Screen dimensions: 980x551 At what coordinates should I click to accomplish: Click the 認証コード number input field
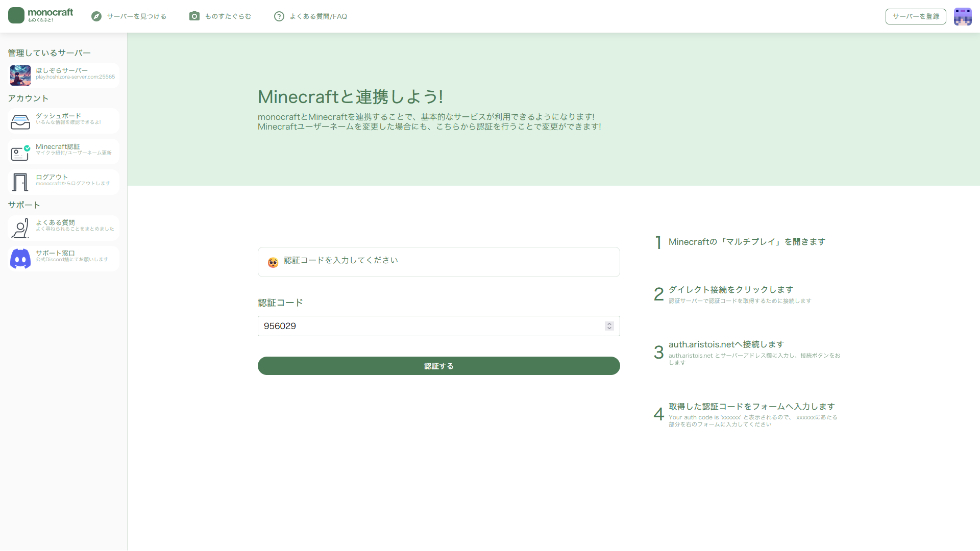pos(429,326)
